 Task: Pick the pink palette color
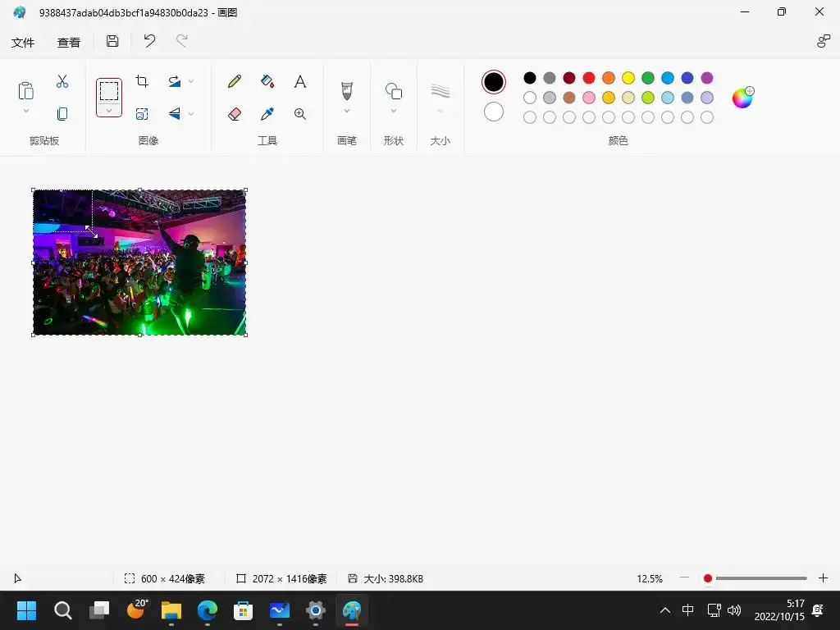589,98
